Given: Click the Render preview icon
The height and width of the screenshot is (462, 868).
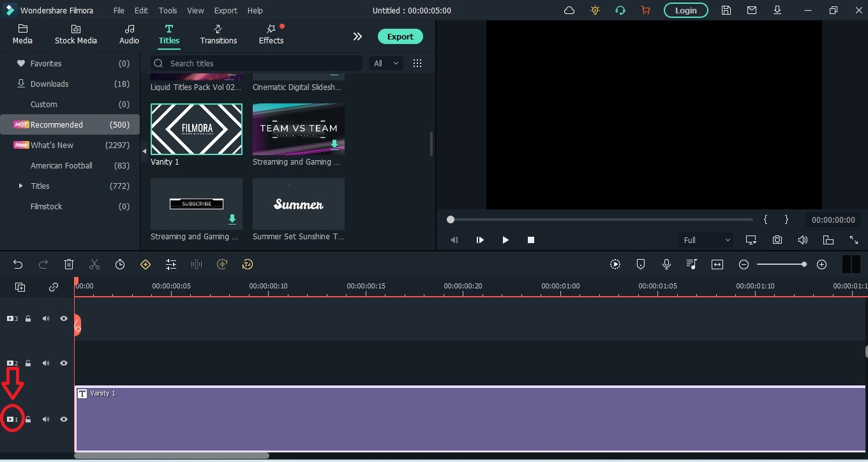Looking at the screenshot, I should coord(615,264).
